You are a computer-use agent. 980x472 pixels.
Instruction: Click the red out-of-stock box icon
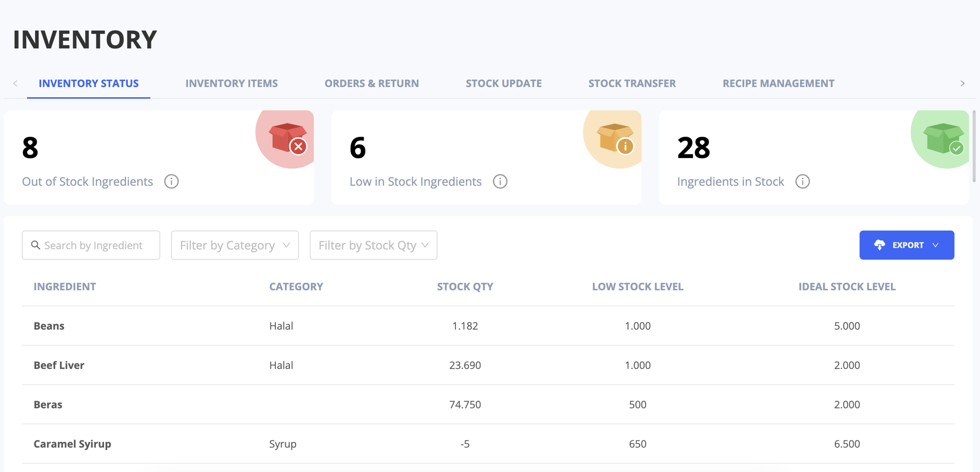288,138
